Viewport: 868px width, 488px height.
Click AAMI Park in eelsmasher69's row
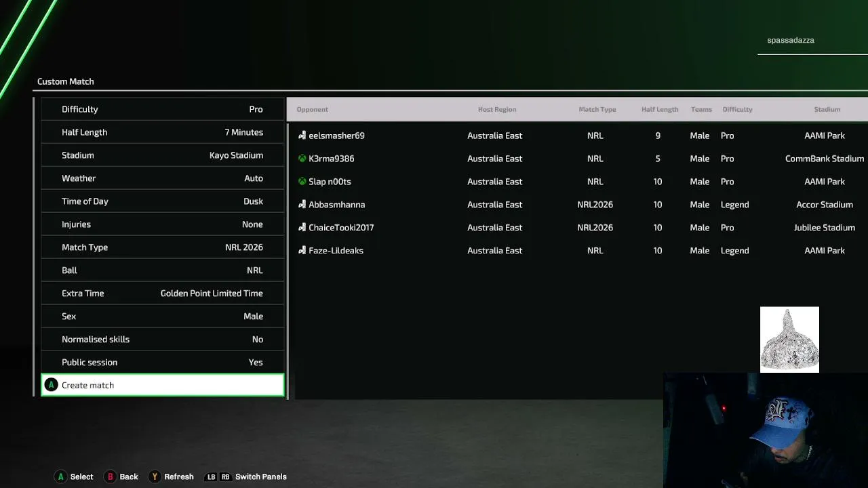pos(825,136)
